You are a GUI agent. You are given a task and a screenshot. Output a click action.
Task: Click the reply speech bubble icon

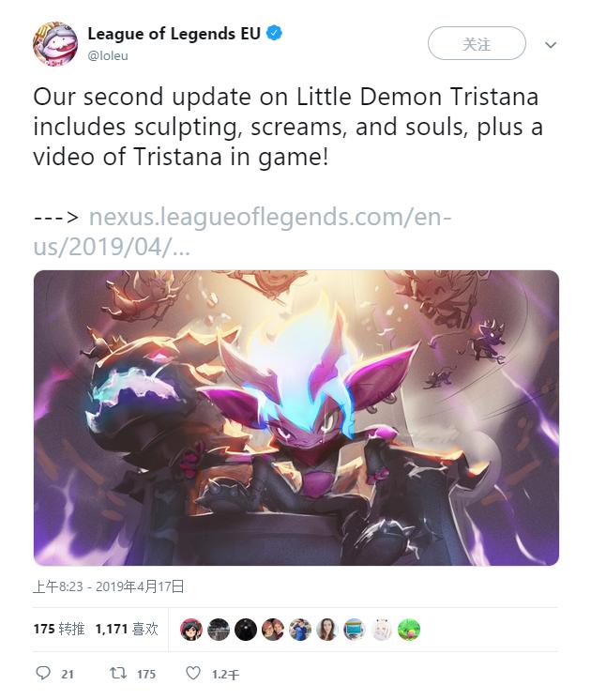43,673
